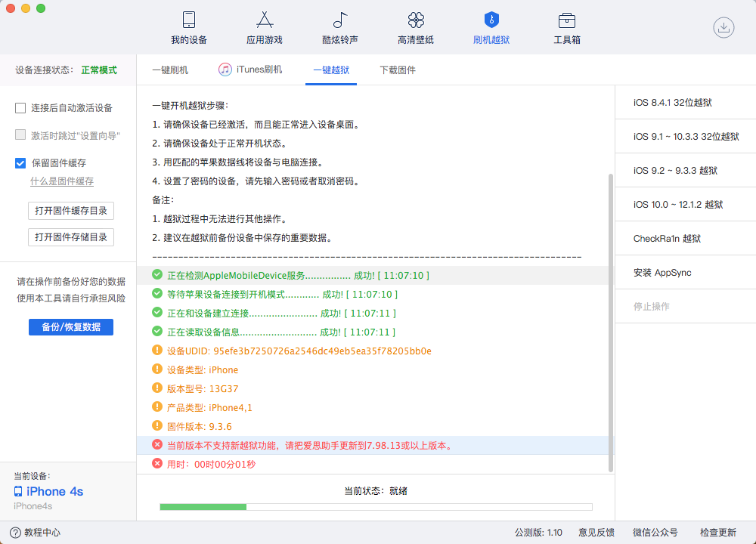Select the 一键越狱 tab
The height and width of the screenshot is (544, 756).
(x=331, y=70)
